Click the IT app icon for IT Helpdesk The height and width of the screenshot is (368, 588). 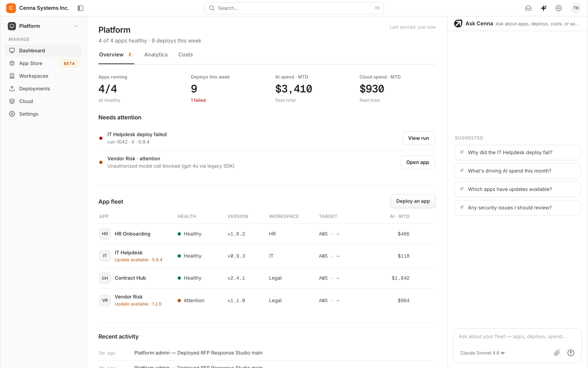[105, 256]
